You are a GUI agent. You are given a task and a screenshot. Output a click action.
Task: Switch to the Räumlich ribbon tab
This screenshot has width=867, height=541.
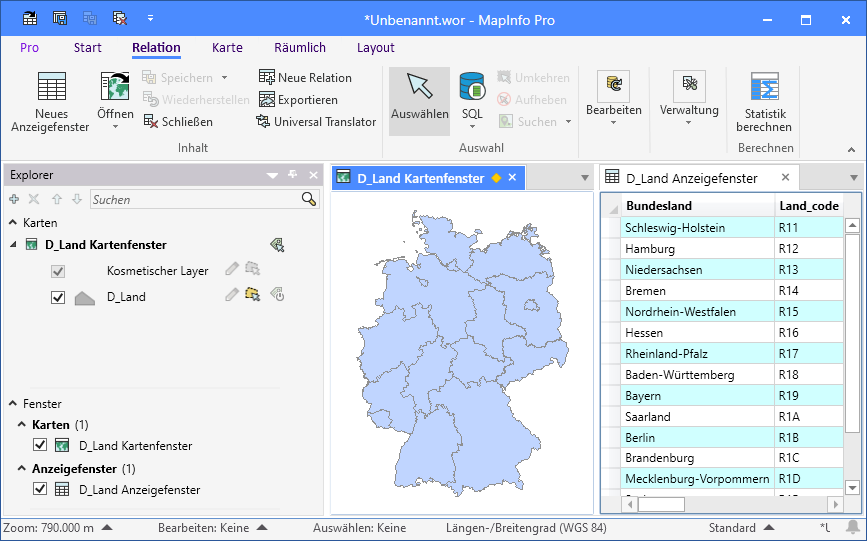(300, 48)
